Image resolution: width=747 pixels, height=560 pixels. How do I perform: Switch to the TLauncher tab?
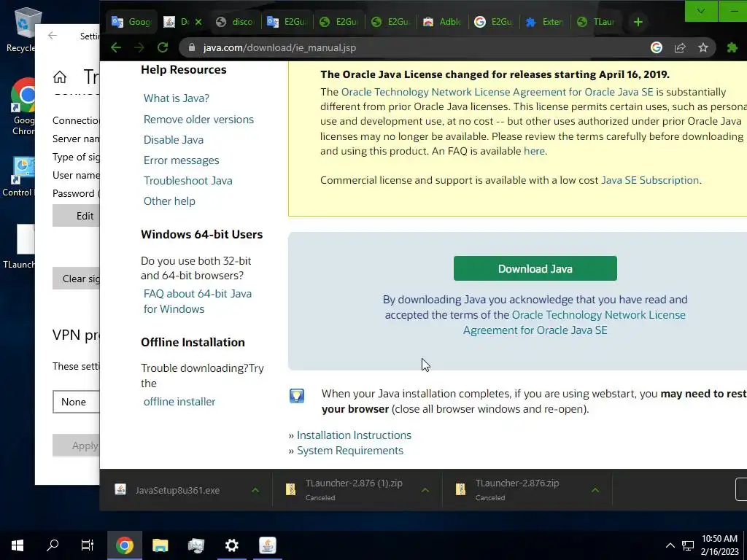595,22
